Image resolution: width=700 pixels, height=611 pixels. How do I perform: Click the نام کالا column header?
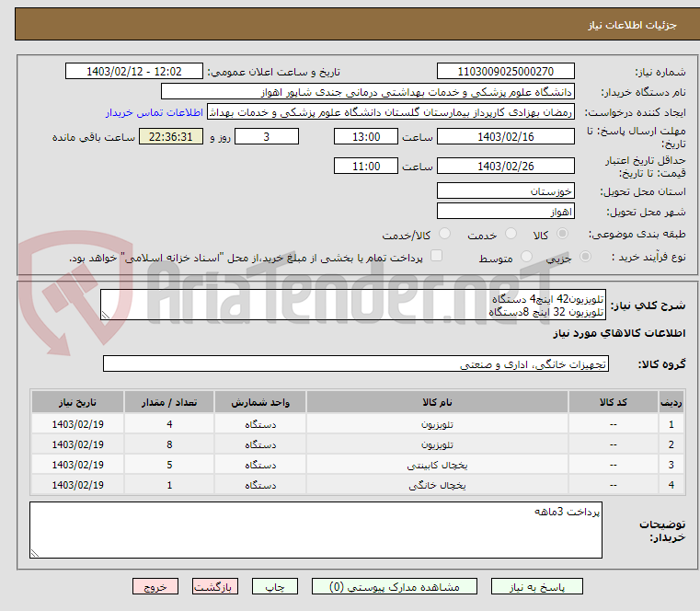coord(437,402)
